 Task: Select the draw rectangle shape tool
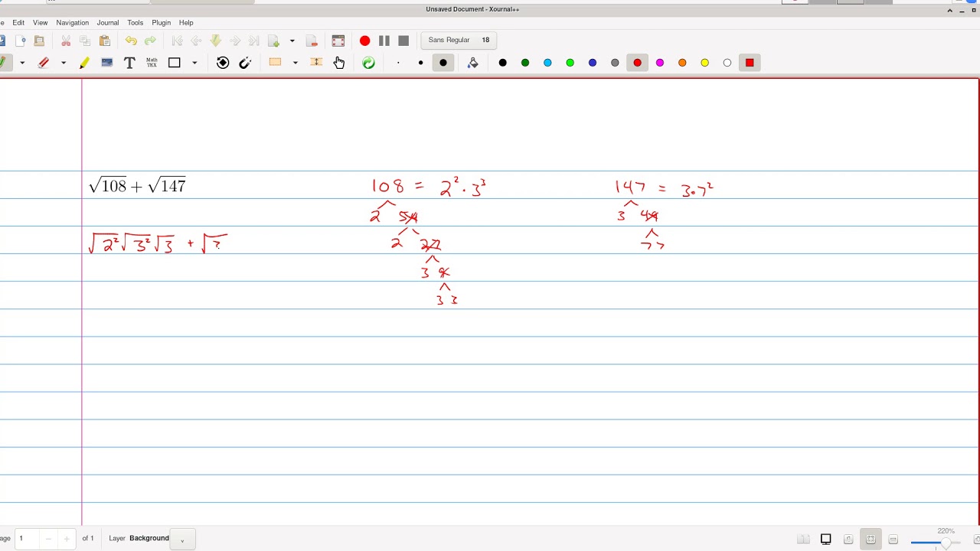175,63
